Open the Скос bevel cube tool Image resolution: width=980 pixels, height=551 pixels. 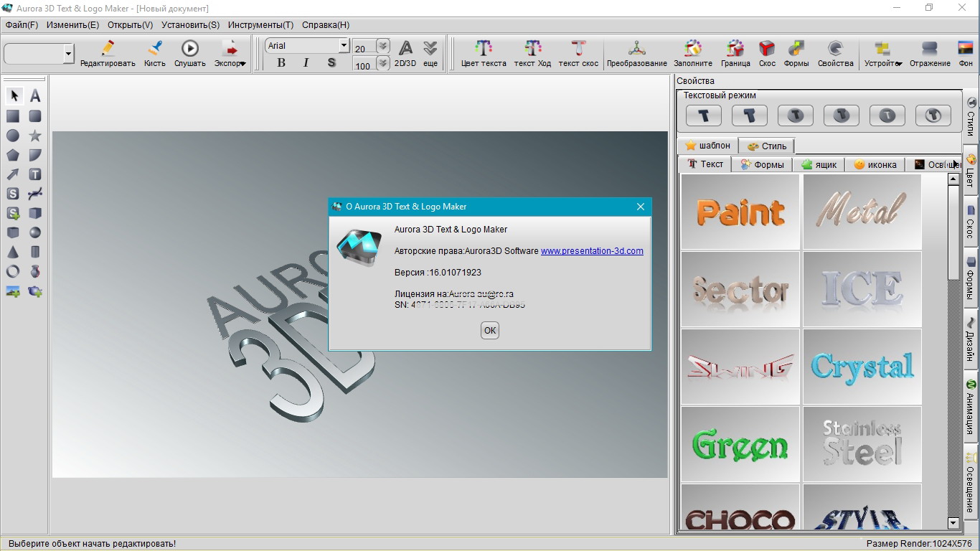point(767,54)
